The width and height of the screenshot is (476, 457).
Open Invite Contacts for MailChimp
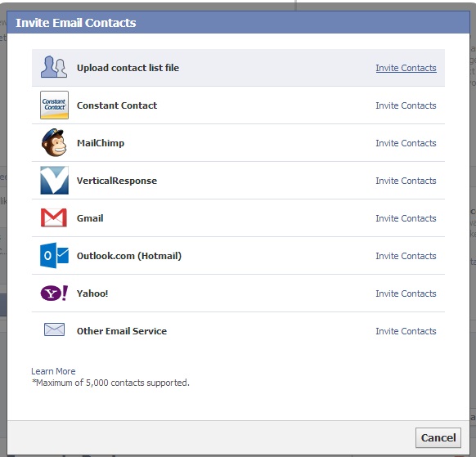(x=406, y=143)
